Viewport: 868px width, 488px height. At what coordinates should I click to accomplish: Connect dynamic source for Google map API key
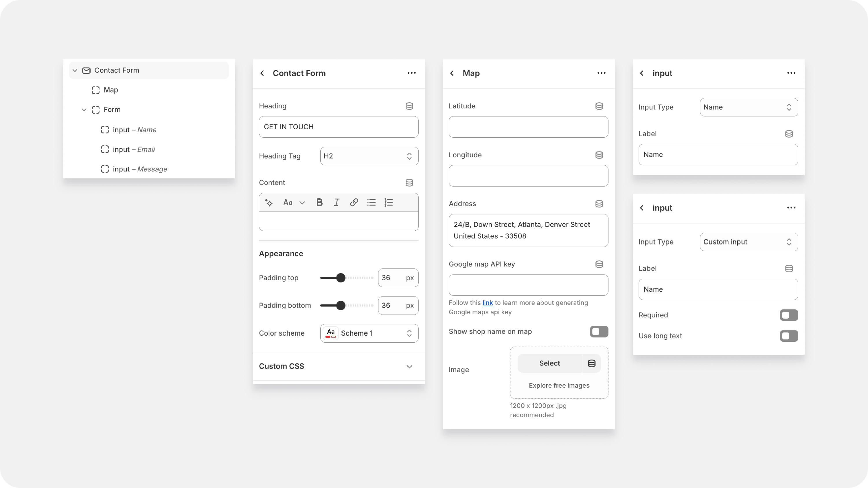[x=599, y=264]
